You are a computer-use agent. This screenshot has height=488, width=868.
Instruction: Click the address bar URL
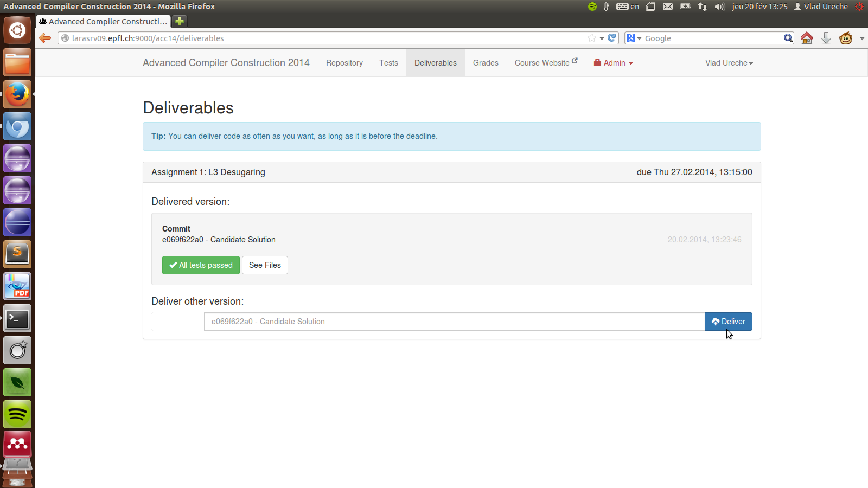148,38
